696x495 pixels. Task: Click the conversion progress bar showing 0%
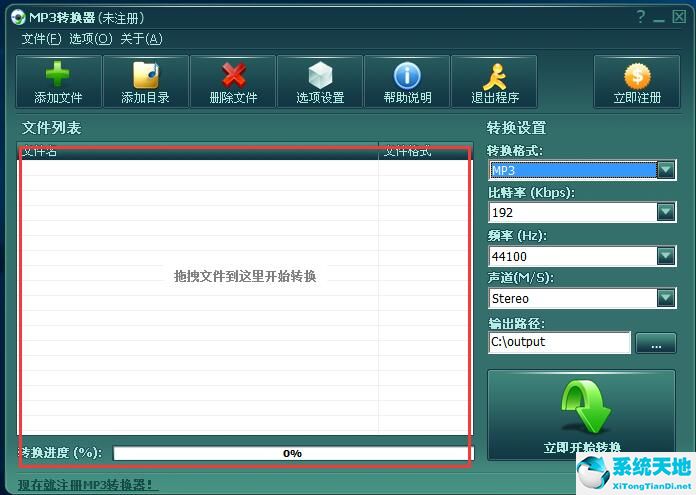(293, 453)
